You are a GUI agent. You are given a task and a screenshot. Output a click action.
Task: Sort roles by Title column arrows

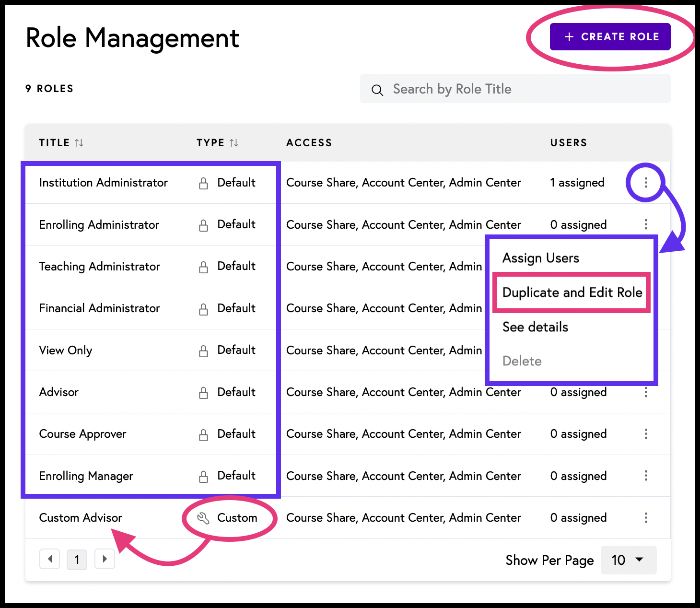[x=79, y=143]
